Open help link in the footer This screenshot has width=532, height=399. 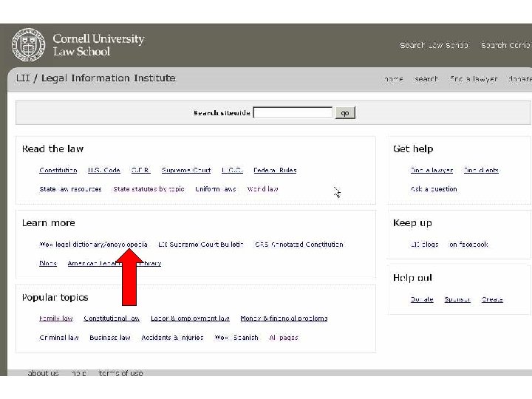79,373
